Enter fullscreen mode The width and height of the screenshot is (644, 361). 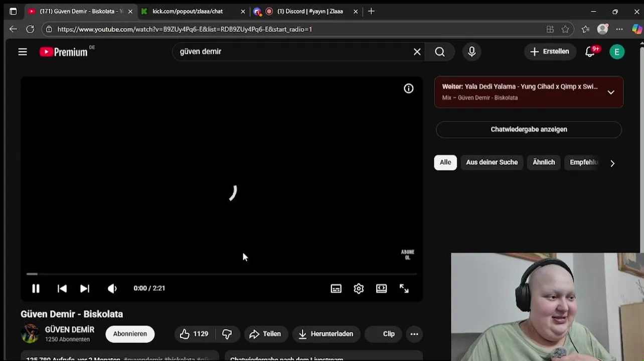coord(404,288)
